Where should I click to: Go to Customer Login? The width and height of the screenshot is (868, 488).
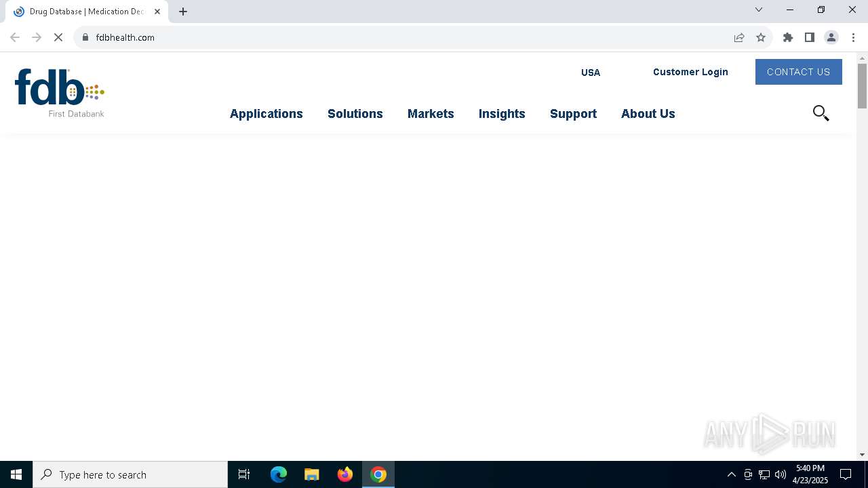click(x=690, y=72)
